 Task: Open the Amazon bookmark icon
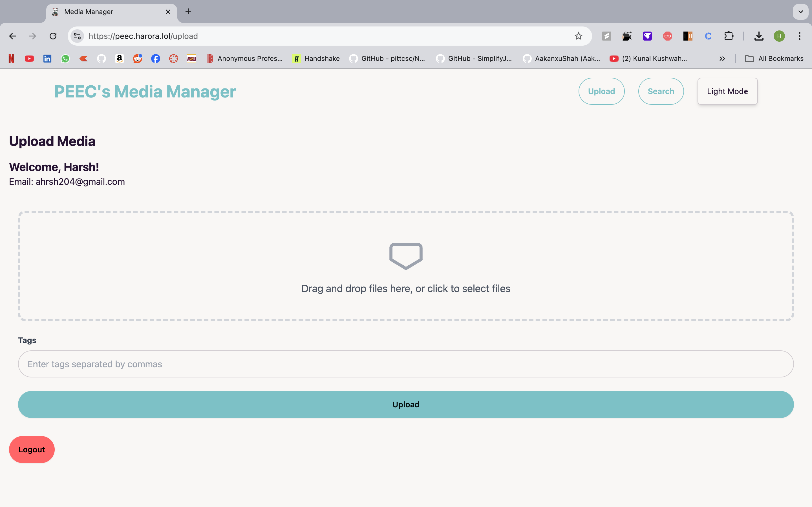click(120, 58)
